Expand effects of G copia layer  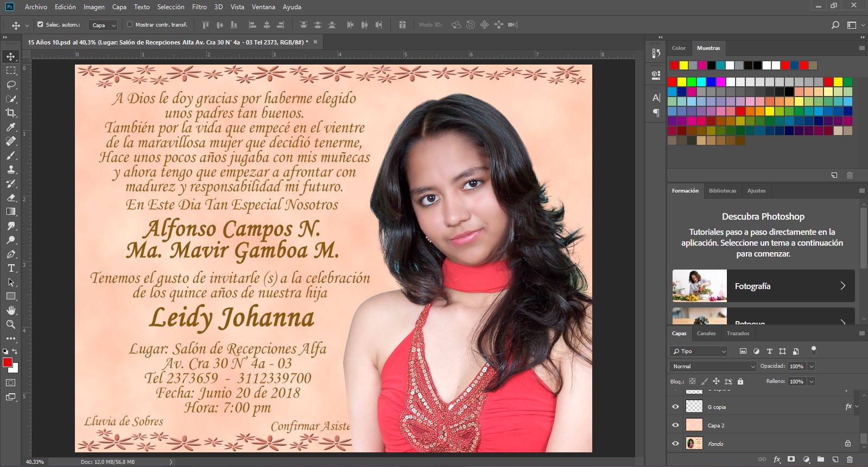[857, 406]
